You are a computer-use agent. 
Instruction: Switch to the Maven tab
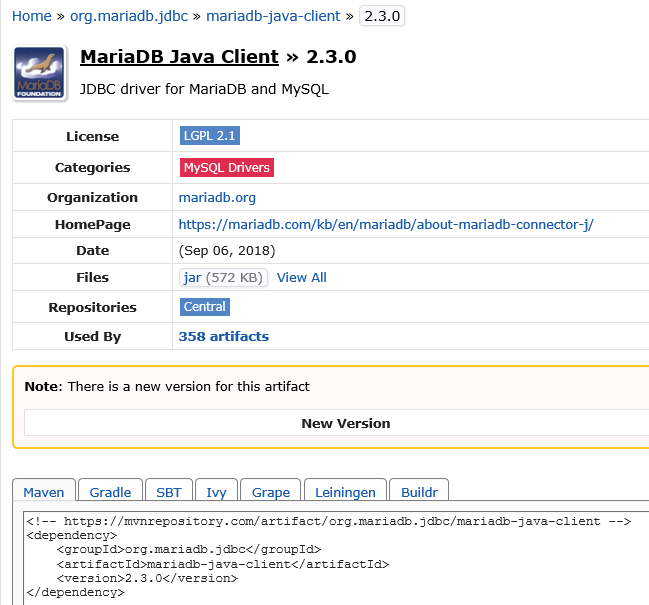[x=44, y=492]
